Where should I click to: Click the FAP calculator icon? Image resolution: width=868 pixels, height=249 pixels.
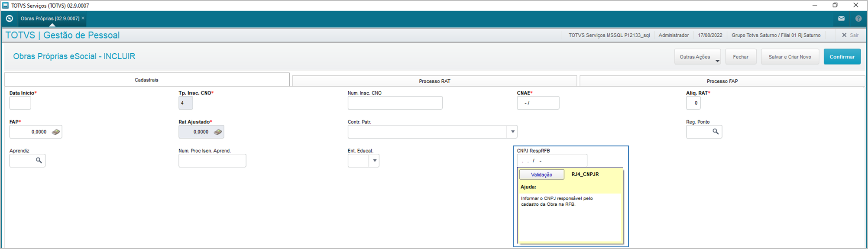coord(56,132)
